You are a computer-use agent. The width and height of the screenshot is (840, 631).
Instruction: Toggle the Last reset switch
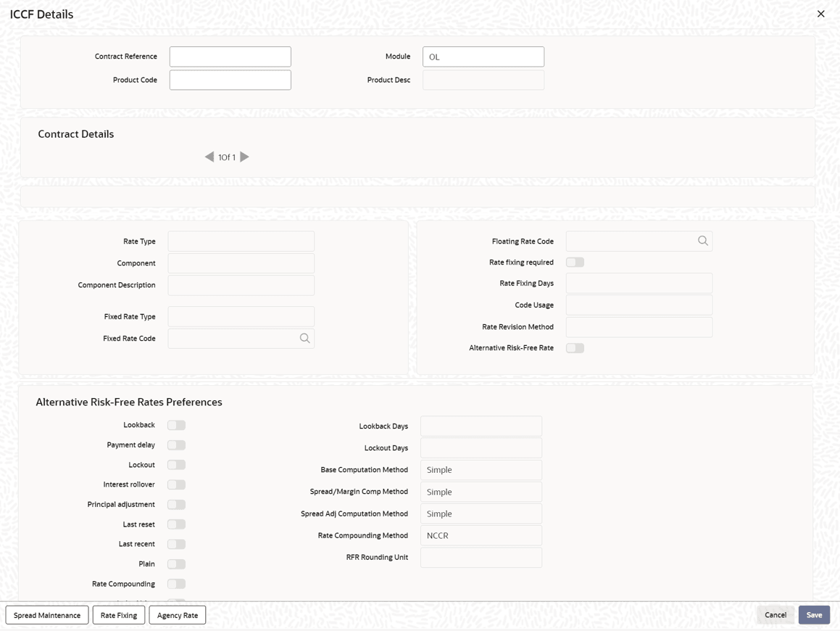tap(176, 524)
